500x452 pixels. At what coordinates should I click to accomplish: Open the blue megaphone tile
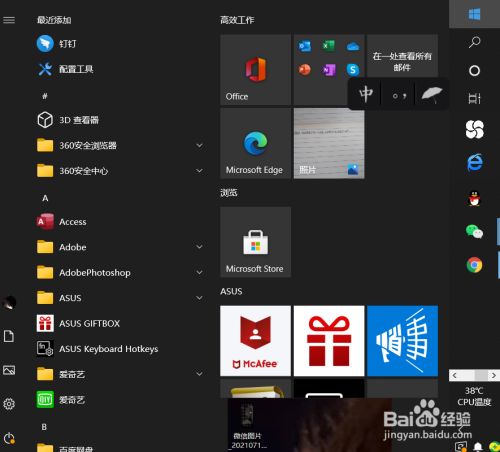point(402,341)
